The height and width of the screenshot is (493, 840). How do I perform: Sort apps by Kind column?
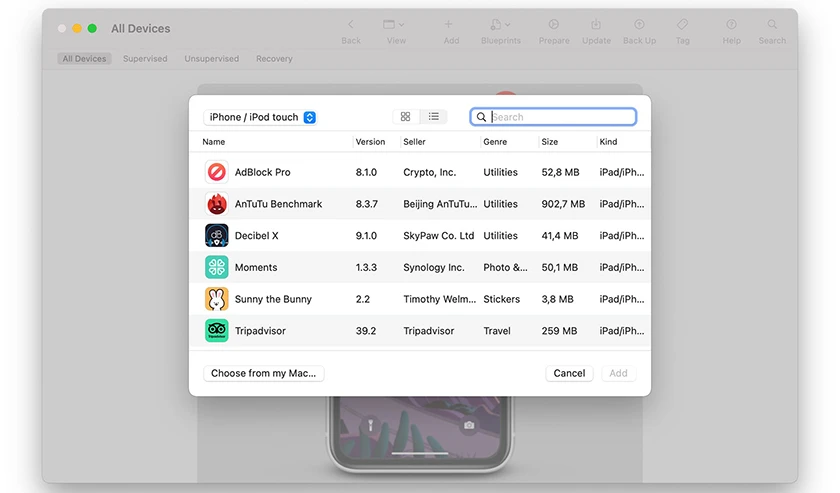(608, 141)
